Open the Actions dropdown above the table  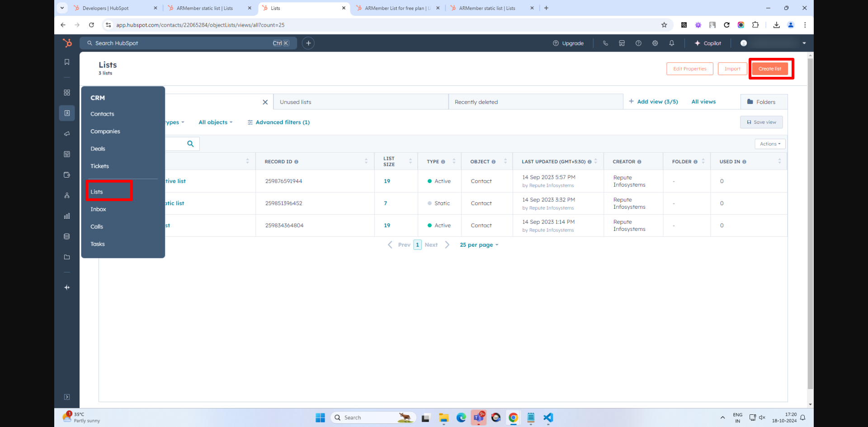click(x=770, y=144)
